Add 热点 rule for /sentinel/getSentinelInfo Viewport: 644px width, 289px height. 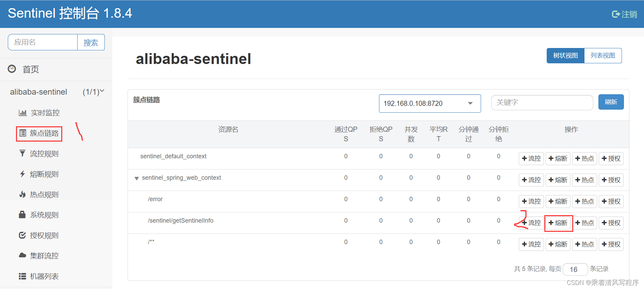[584, 223]
